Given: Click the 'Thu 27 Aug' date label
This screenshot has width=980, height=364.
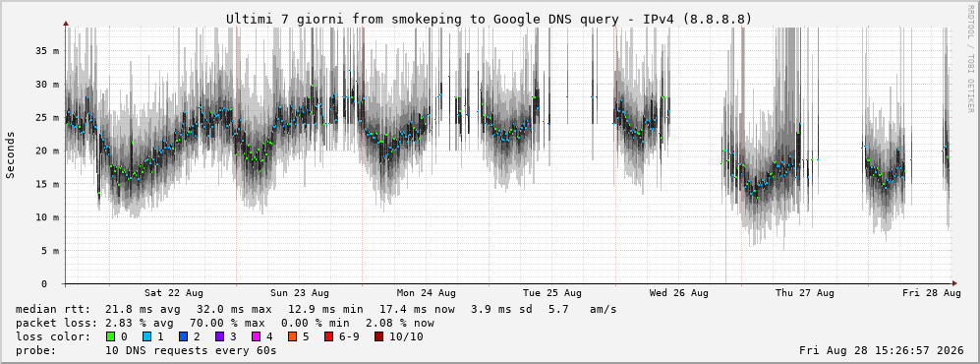Looking at the screenshot, I should pyautogui.click(x=805, y=293).
